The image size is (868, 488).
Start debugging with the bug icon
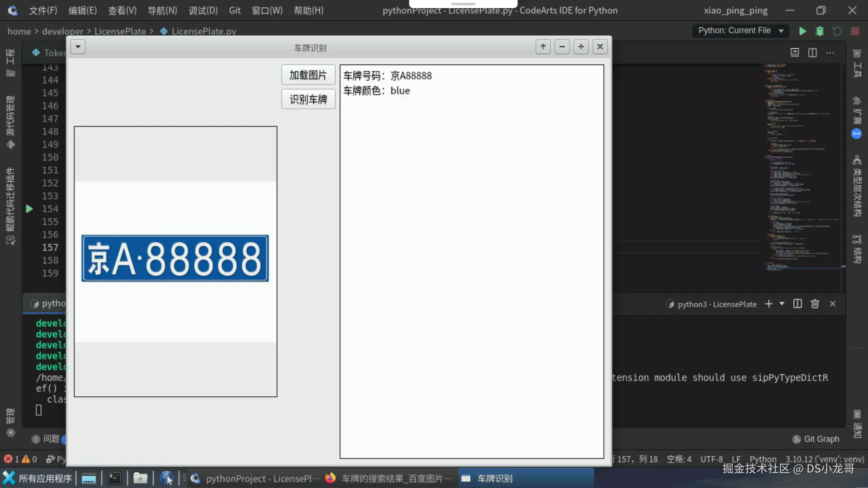(x=821, y=31)
